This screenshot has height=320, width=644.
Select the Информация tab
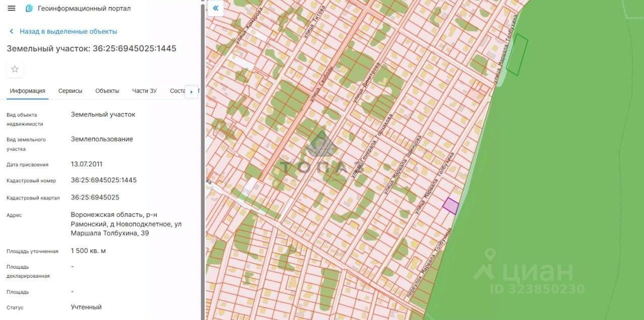pyautogui.click(x=27, y=91)
